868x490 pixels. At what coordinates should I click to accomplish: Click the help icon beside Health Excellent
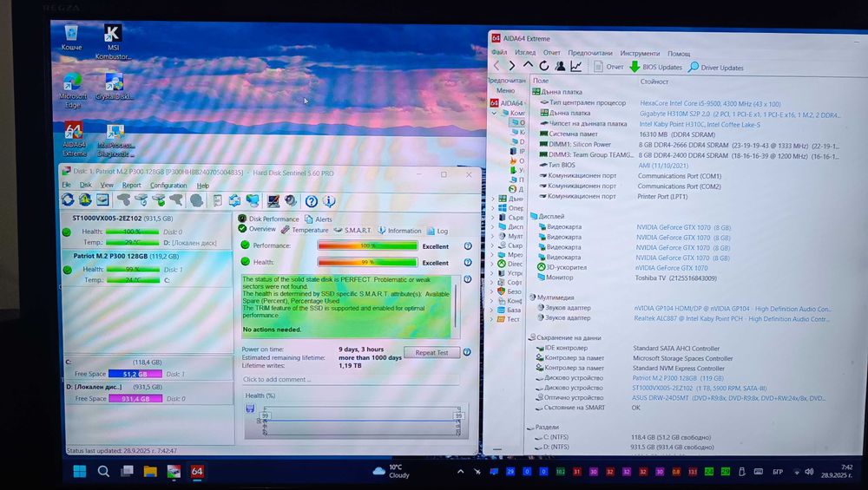468,263
